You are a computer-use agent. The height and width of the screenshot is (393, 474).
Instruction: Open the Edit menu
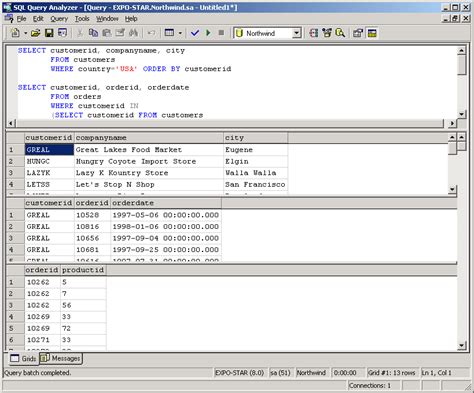[38, 19]
